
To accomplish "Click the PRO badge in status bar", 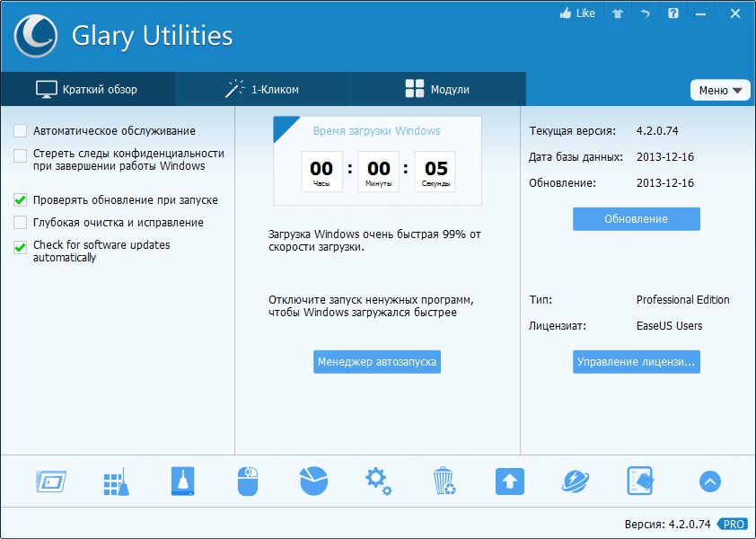I will (733, 524).
